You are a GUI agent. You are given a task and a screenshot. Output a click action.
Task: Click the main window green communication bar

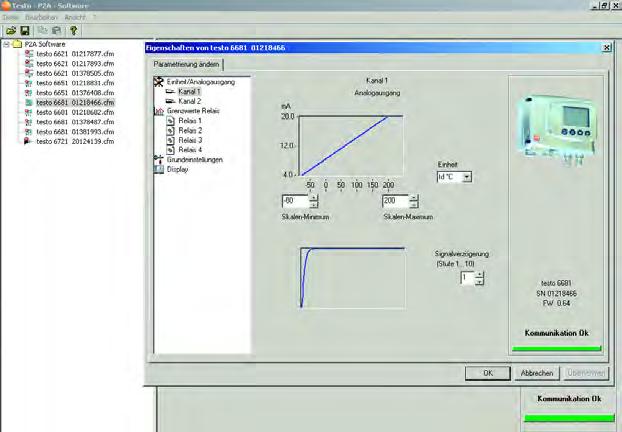coord(569,418)
